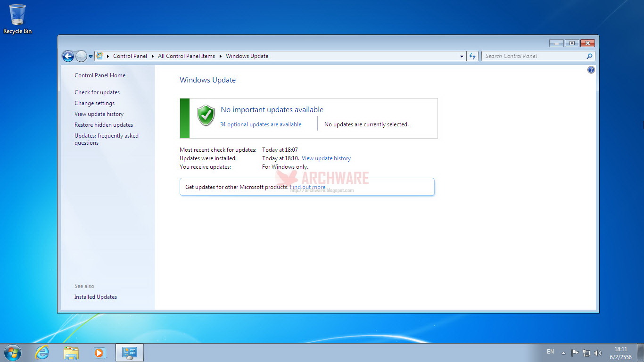This screenshot has height=362, width=644.
Task: Select Control Panel in the breadcrumb bar
Action: (x=130, y=56)
